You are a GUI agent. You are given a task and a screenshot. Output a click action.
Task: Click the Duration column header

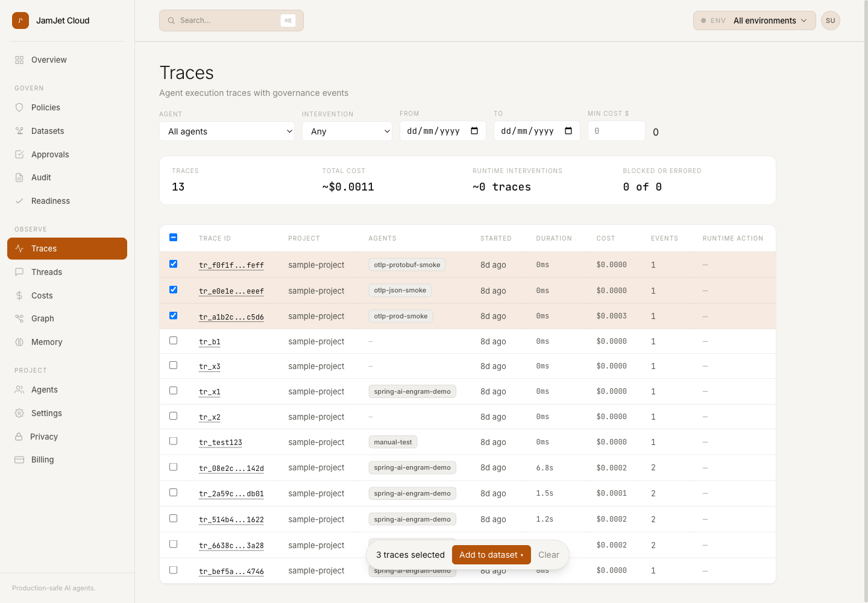coord(554,238)
